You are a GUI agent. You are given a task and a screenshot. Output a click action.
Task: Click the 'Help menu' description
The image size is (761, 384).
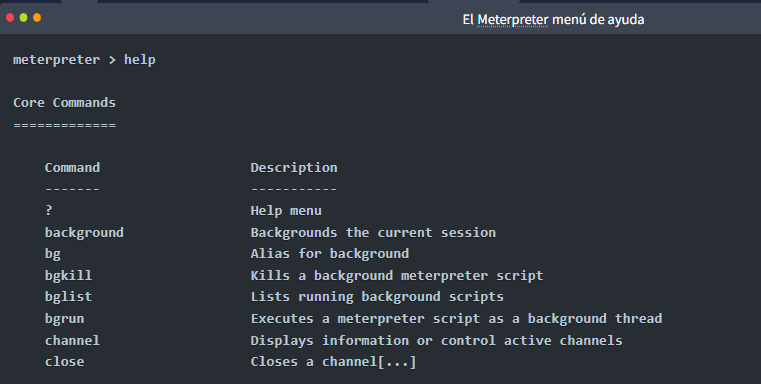point(286,211)
